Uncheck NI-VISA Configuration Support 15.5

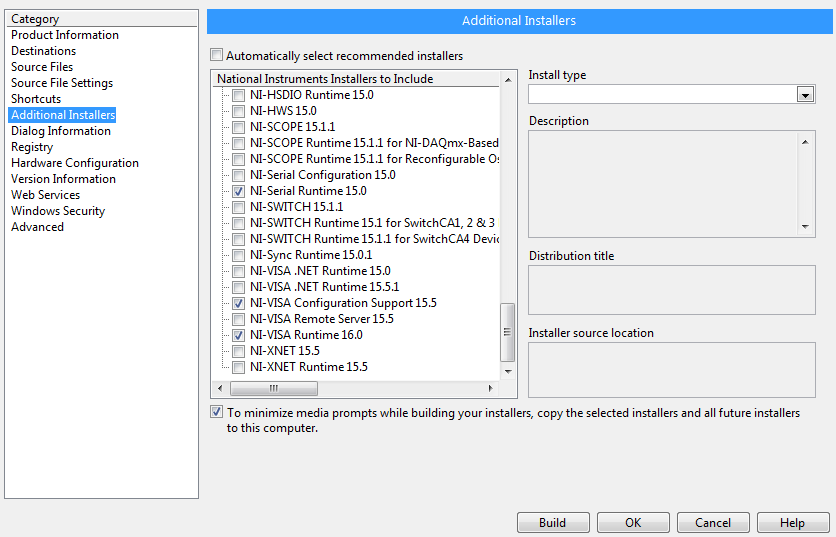[x=238, y=303]
